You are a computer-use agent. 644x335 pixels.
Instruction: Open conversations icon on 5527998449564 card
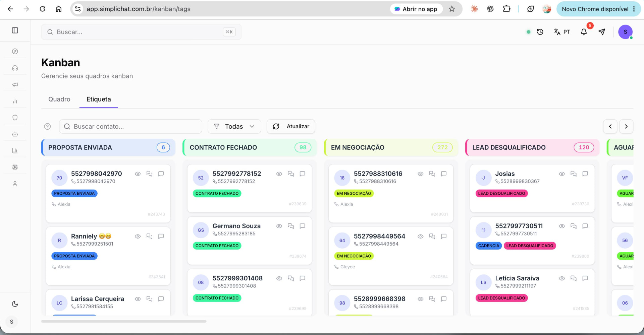click(x=432, y=237)
